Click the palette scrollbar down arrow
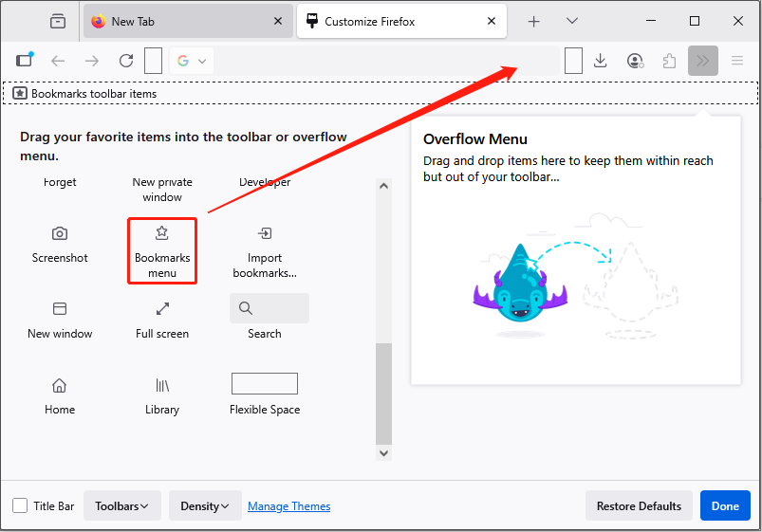 coord(383,453)
